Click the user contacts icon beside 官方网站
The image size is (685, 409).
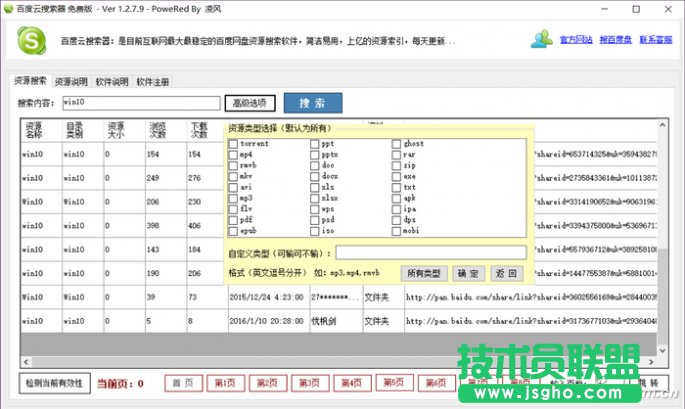tap(542, 39)
